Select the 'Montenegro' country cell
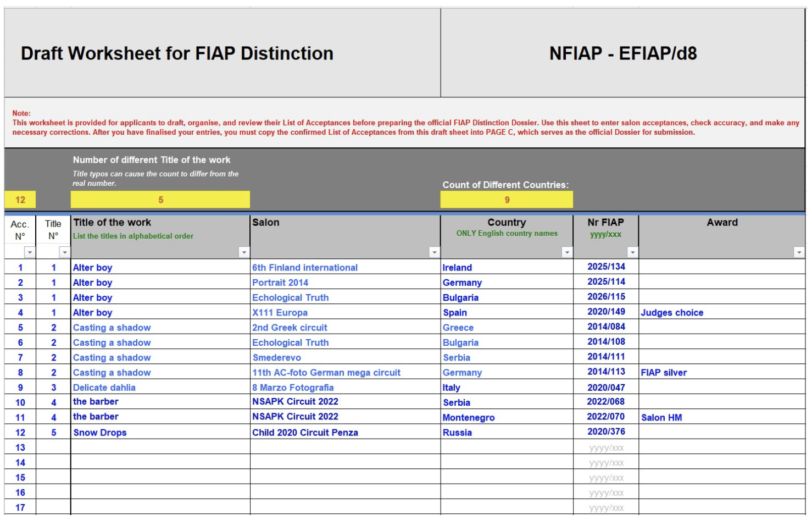Viewport: 812px width, 520px height. (x=469, y=418)
